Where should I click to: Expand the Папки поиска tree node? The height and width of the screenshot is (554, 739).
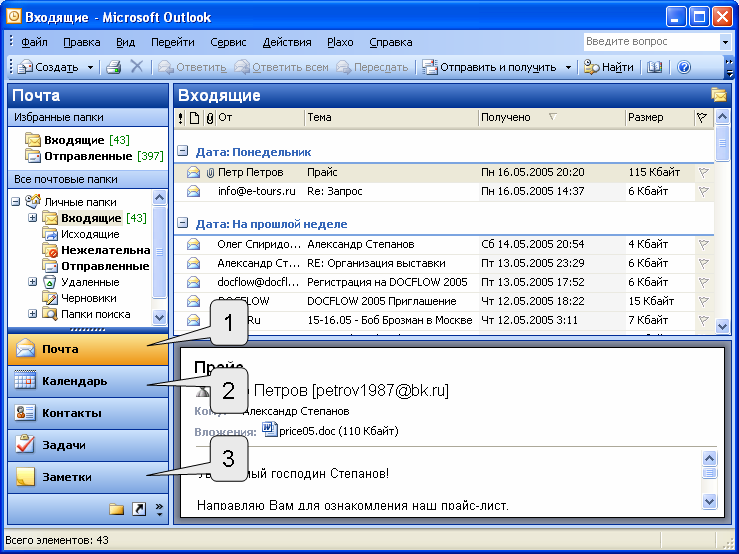click(x=33, y=314)
